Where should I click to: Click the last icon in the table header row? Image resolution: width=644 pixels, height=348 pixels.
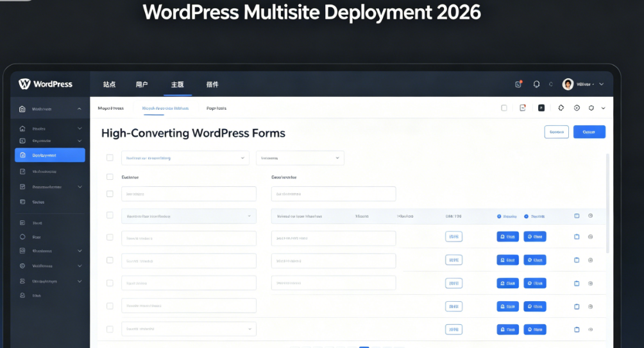(x=590, y=216)
